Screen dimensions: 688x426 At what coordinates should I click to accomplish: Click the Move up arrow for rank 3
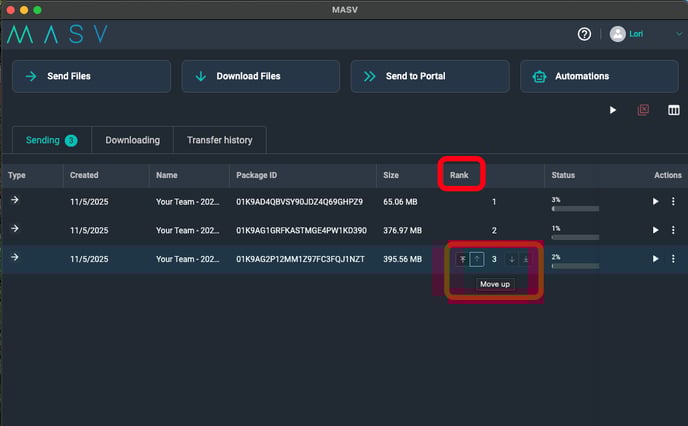477,259
